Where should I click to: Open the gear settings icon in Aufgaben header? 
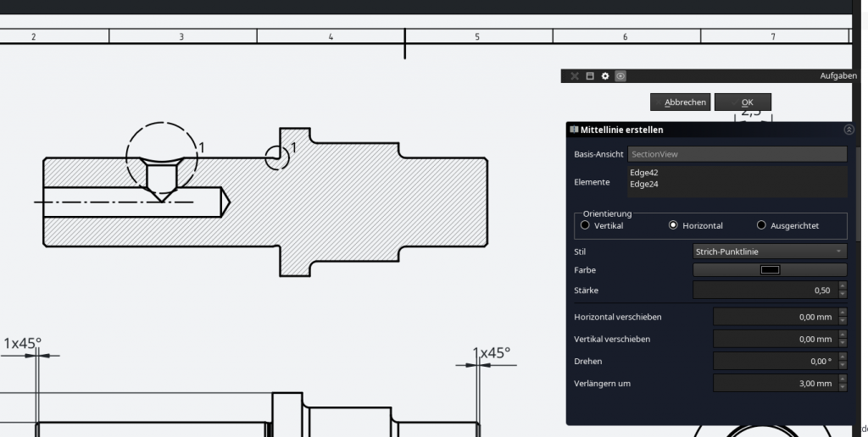(605, 76)
